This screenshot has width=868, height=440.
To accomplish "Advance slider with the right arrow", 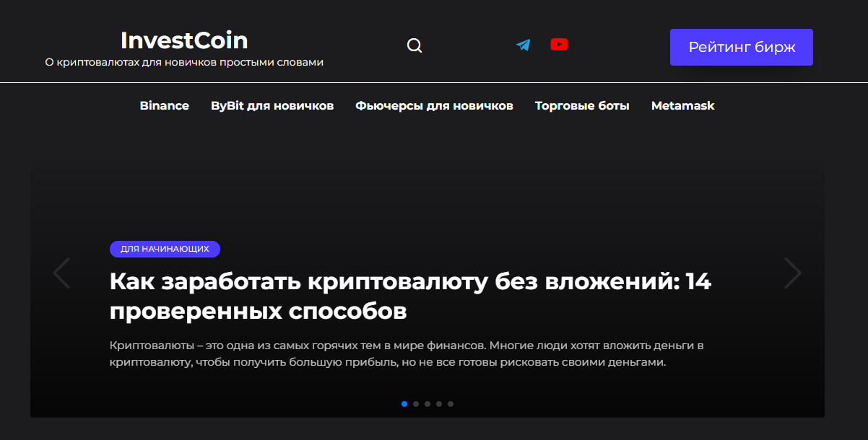I will (793, 273).
